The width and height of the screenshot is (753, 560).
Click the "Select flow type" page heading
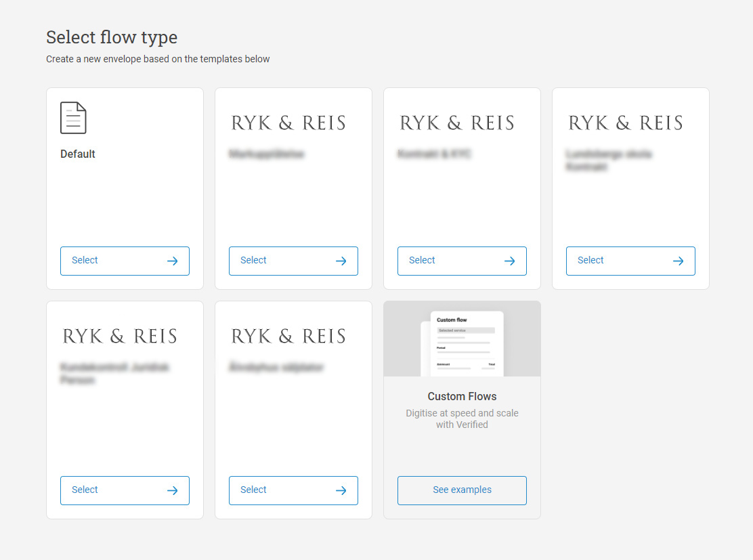(x=112, y=37)
